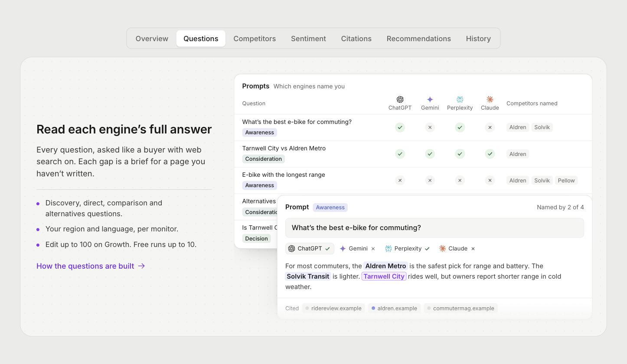Click the Aldren Metro highlighted mention

coord(385,266)
